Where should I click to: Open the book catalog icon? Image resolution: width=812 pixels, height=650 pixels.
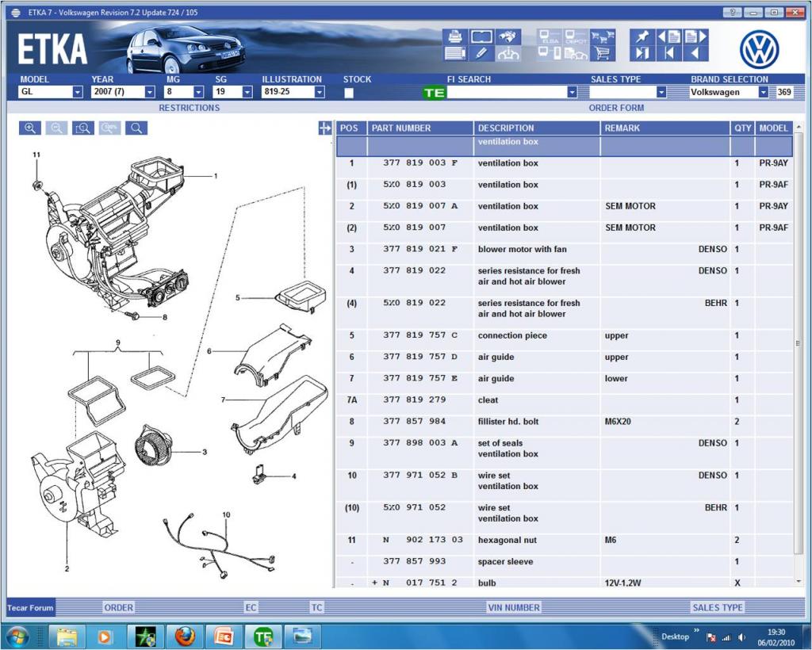coord(481,36)
